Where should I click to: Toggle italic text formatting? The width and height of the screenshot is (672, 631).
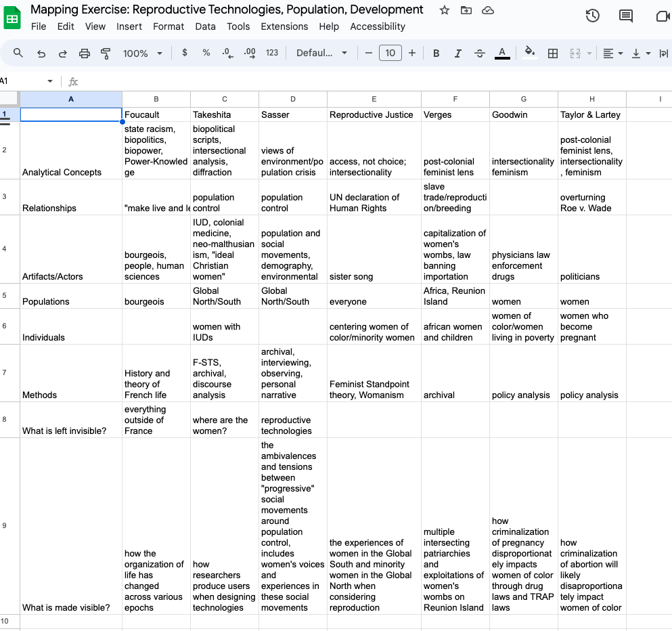pyautogui.click(x=458, y=53)
